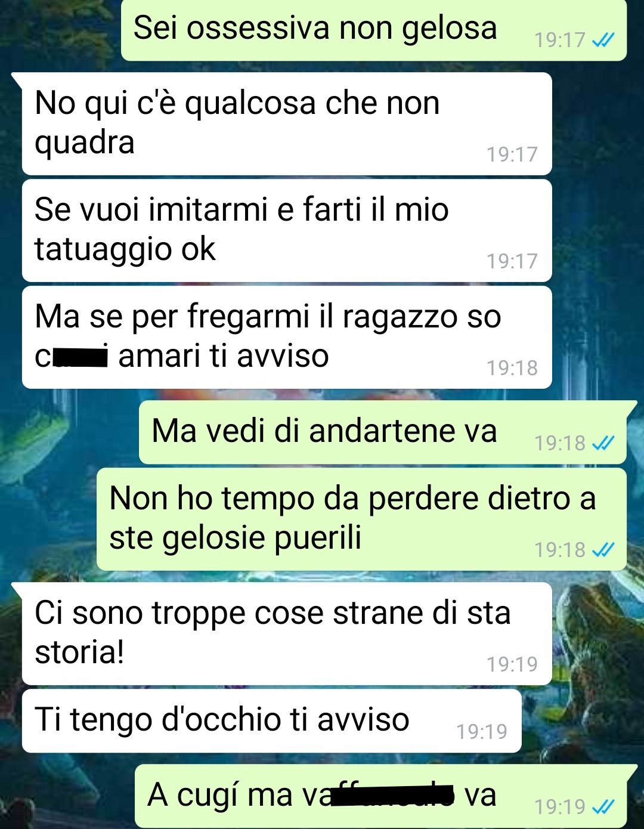Tap the 'Se vuoi imitarmi e farti il mio tatuaggio' message
Image resolution: width=644 pixels, height=829 pixels.
pos(287,231)
